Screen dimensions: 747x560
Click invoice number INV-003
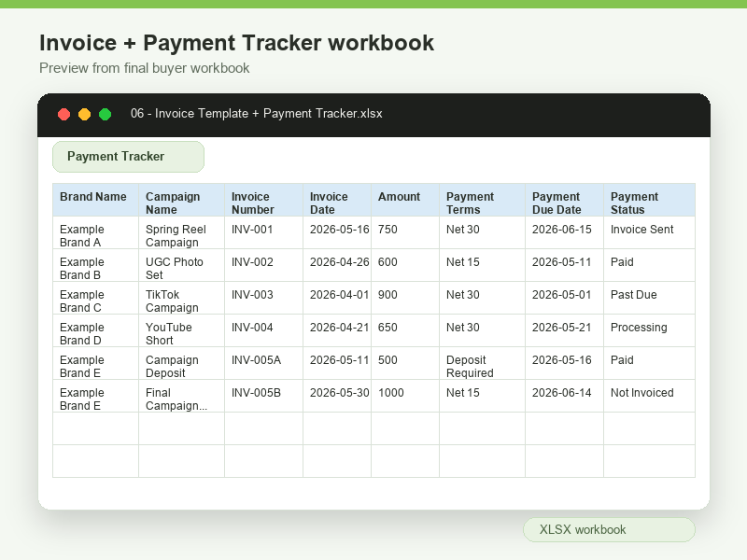click(263, 298)
